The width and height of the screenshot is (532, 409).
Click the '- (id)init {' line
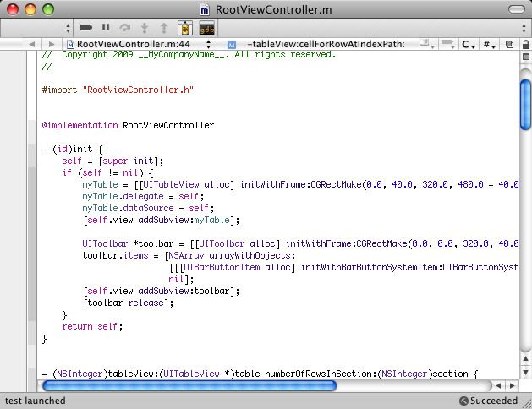72,149
